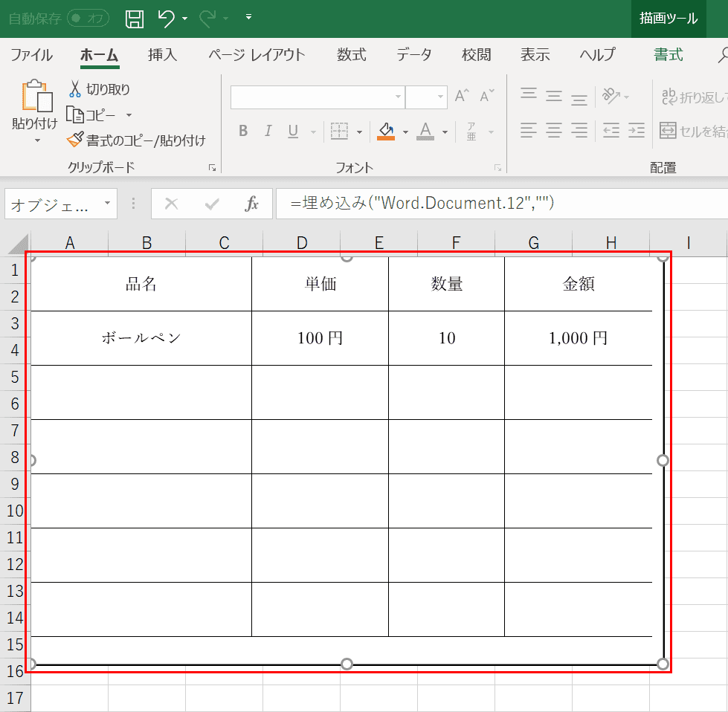728x712 pixels.
Task: Click the grayed-out Redo icon
Action: [x=207, y=19]
